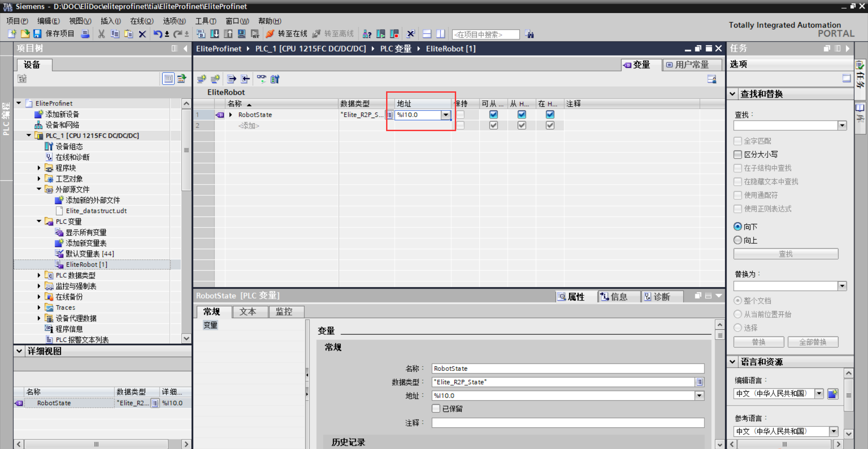Toggle the 保持 checkbox for RobotState
868x449 pixels.
tap(460, 115)
